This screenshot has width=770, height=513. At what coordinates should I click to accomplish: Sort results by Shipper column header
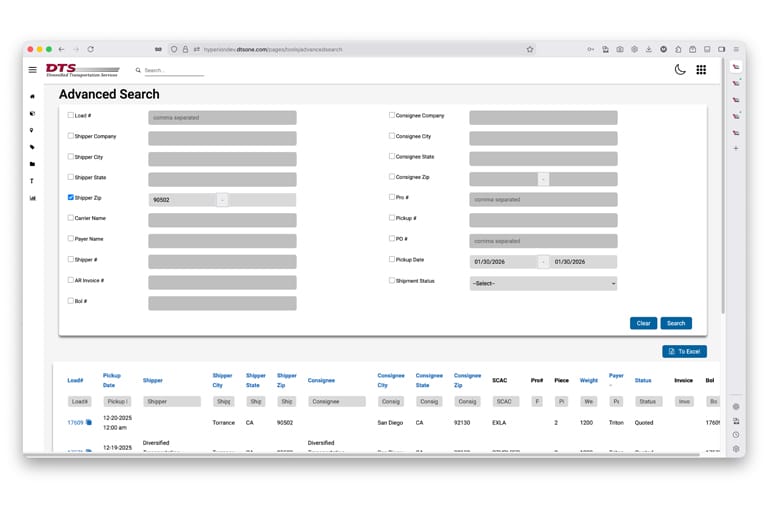[153, 380]
